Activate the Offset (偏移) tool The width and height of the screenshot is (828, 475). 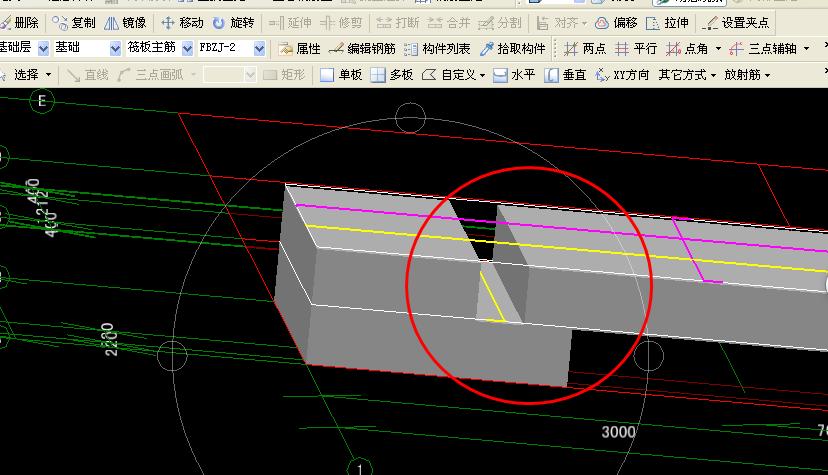(616, 23)
